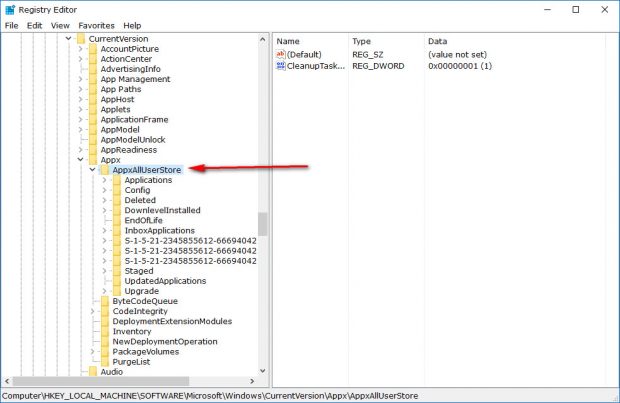Click the ActionCenter folder icon

click(x=93, y=59)
